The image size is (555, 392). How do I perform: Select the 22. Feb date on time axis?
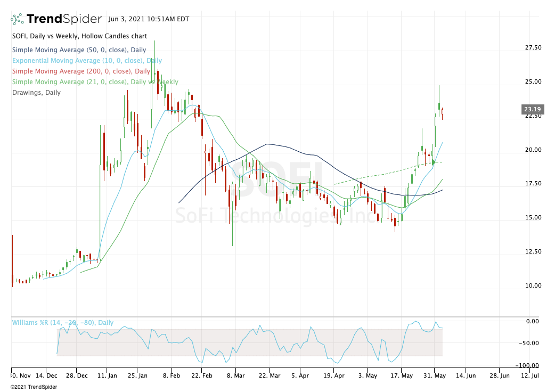201,376
